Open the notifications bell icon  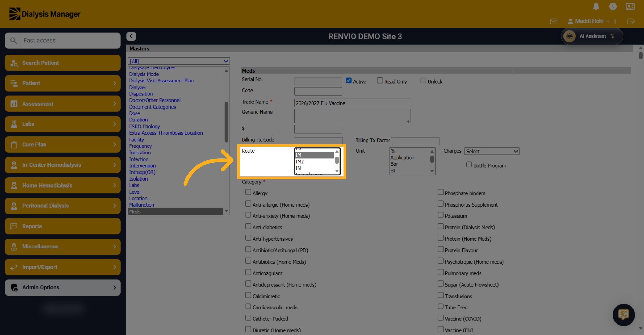pos(596,6)
